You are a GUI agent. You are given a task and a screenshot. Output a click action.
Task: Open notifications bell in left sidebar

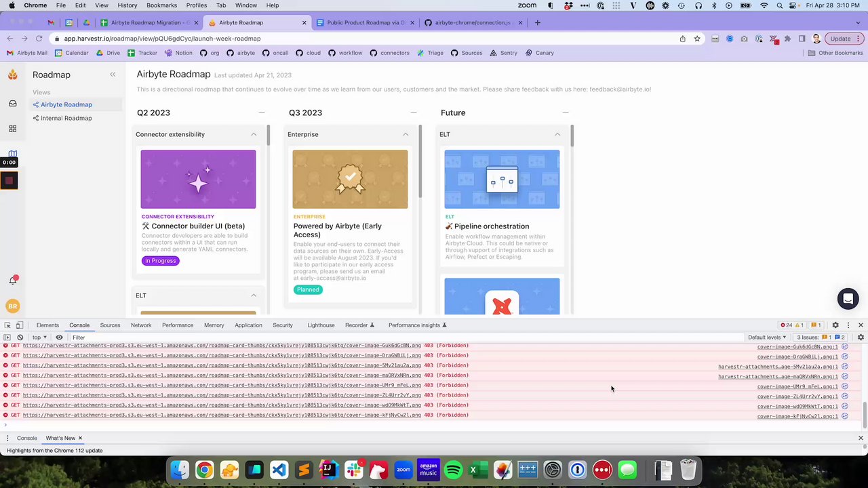coord(12,280)
